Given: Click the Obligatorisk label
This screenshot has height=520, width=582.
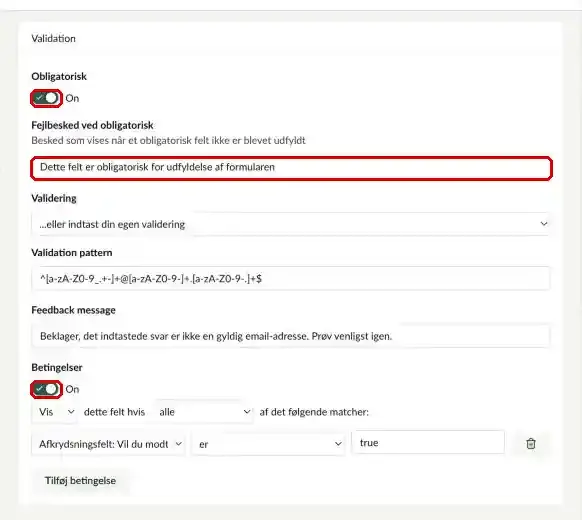Looking at the screenshot, I should [x=59, y=76].
